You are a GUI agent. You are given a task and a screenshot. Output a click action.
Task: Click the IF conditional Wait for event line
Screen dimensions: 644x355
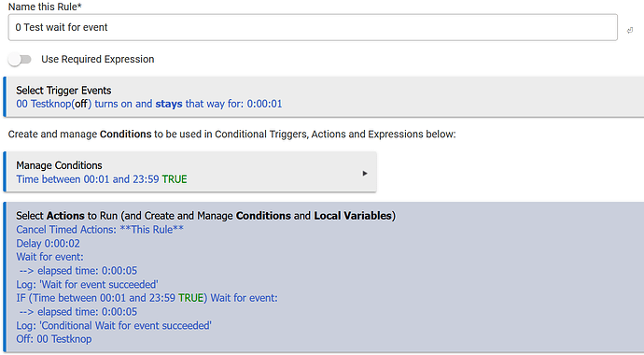click(x=147, y=298)
